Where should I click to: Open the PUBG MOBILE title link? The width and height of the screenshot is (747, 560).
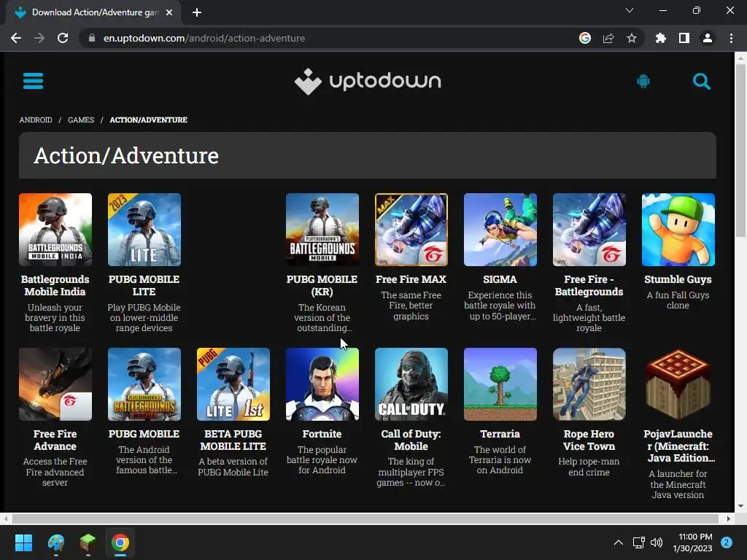click(144, 434)
